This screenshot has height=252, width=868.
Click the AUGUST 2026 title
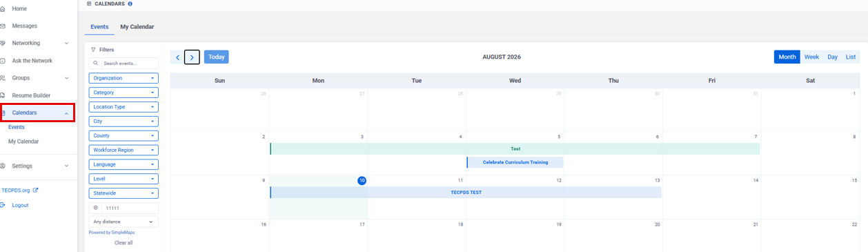[502, 57]
